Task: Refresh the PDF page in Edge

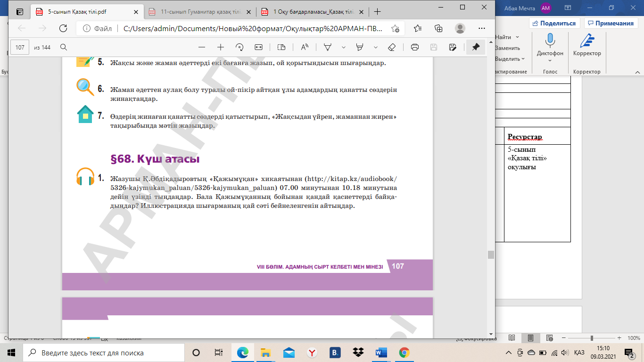Action: click(63, 28)
